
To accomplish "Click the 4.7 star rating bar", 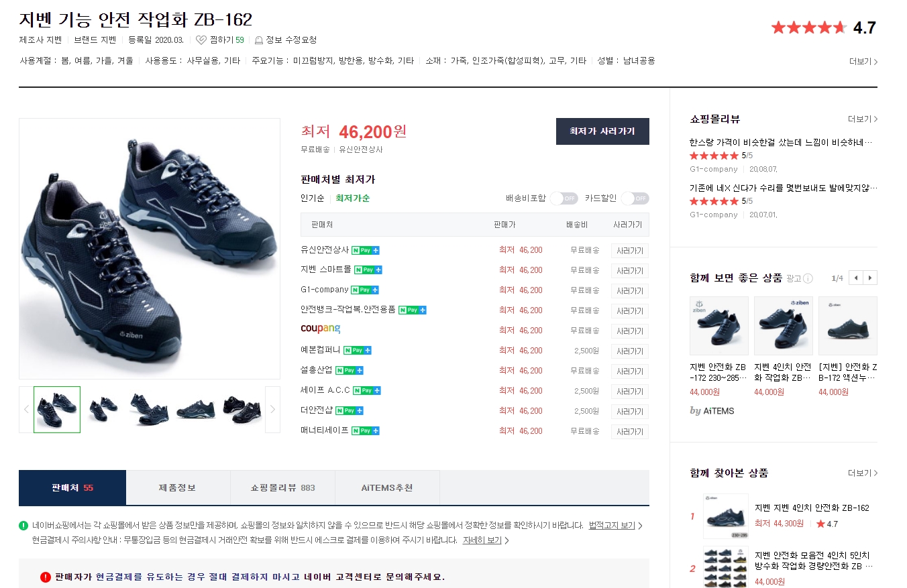I will pos(809,27).
